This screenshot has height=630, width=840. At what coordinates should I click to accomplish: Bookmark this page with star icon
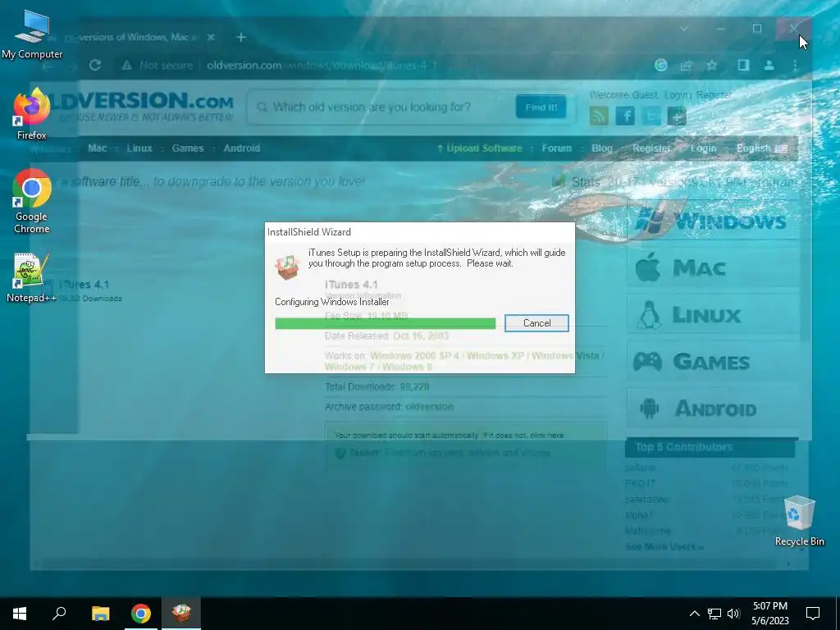711,66
